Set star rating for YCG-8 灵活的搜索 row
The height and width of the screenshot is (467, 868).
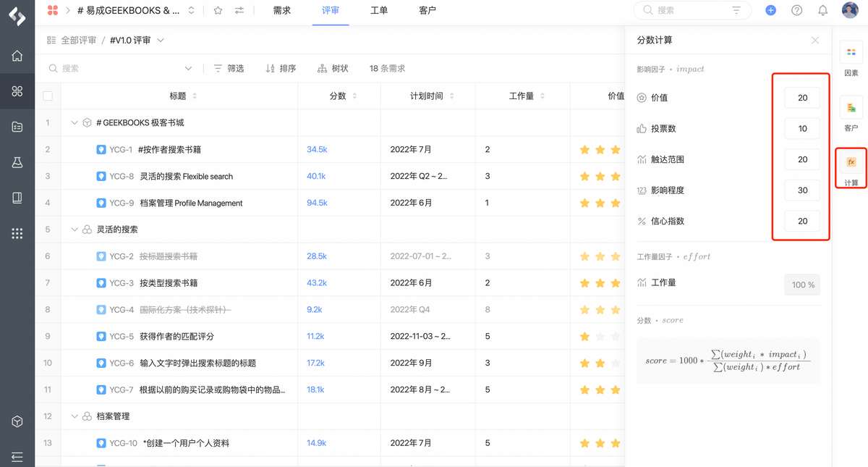[600, 176]
